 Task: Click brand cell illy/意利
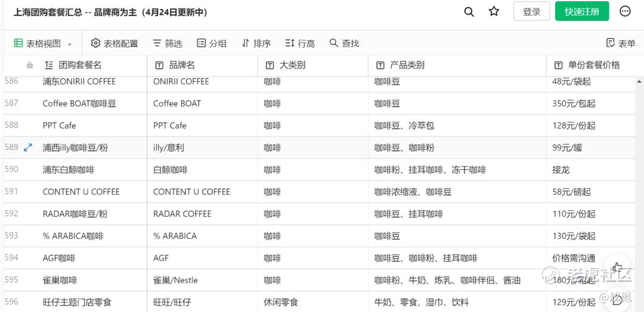coord(168,148)
